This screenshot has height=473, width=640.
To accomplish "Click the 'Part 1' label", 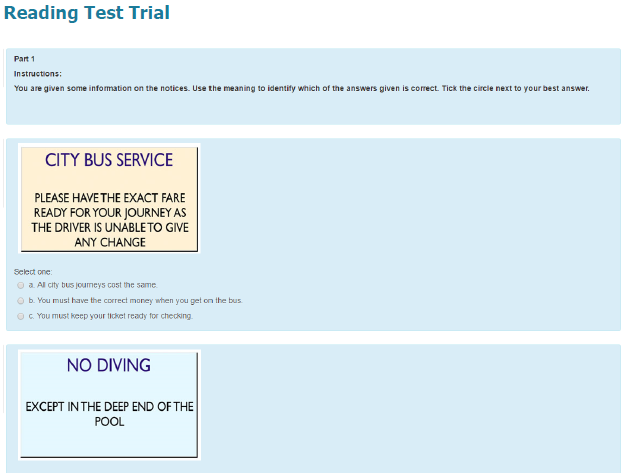I will pyautogui.click(x=25, y=59).
